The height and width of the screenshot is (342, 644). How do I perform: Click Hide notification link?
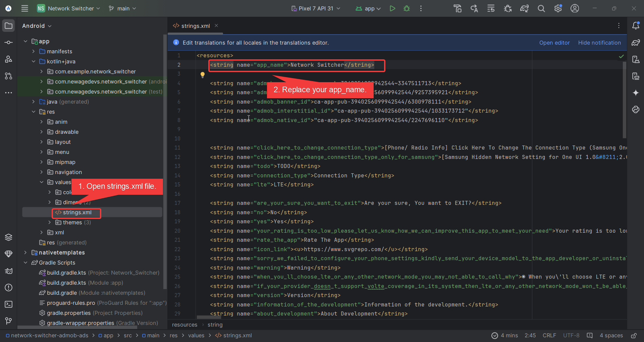pyautogui.click(x=599, y=43)
